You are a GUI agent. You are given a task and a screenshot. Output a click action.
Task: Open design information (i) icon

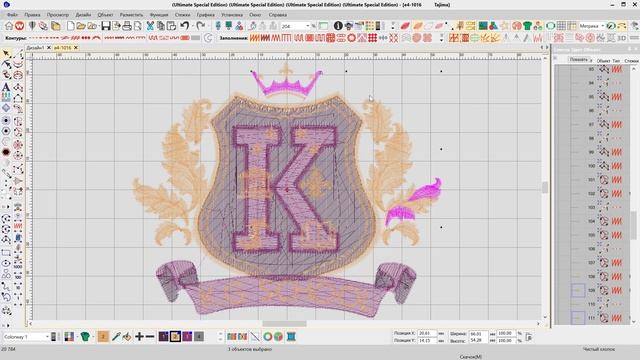[338, 26]
